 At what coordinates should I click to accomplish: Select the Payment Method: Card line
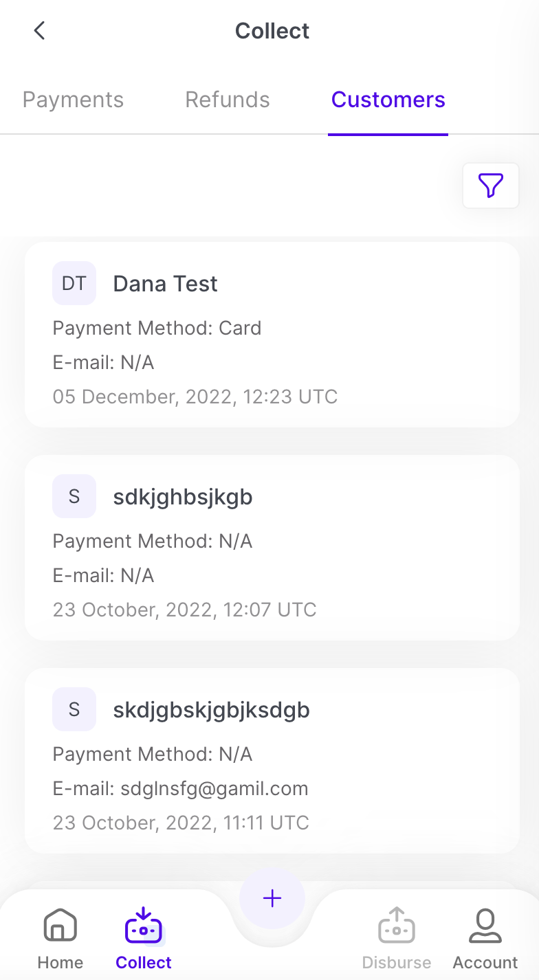click(157, 328)
